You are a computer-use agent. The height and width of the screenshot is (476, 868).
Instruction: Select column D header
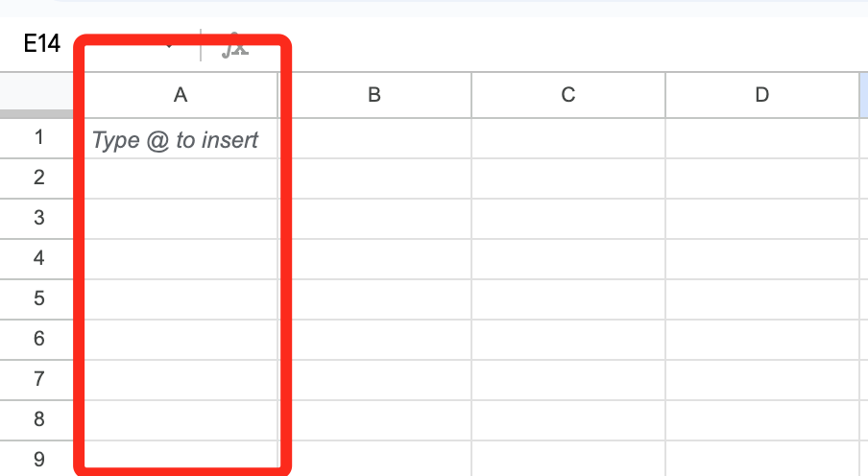[x=761, y=95]
